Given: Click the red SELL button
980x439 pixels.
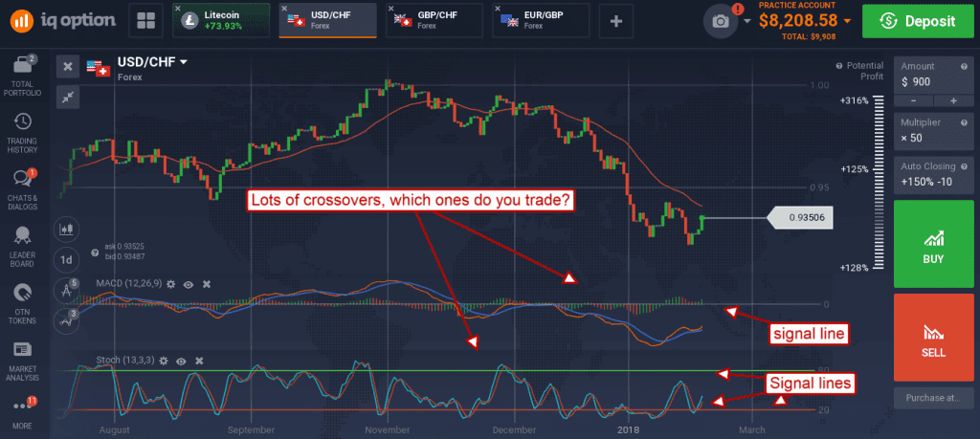Looking at the screenshot, I should tap(933, 338).
